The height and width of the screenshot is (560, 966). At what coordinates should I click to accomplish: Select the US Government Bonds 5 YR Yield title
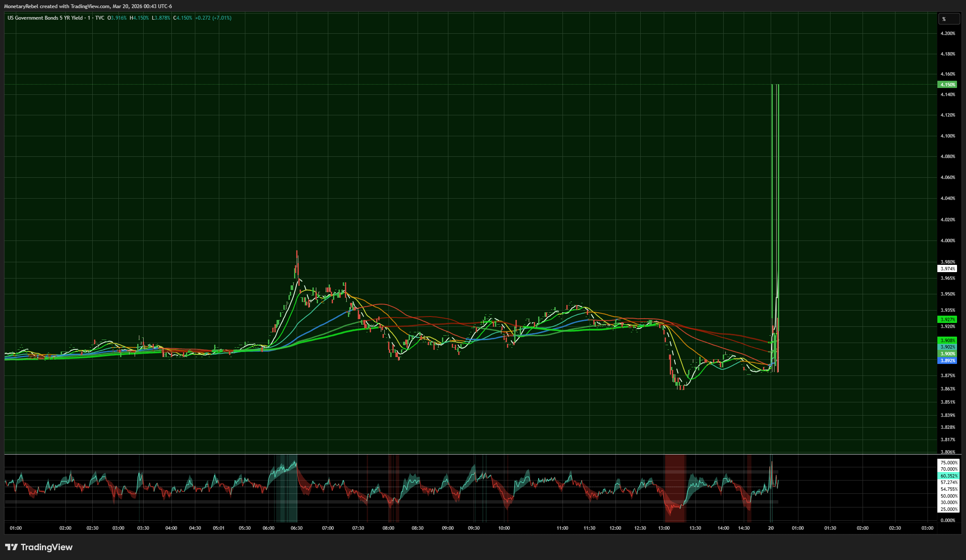click(x=45, y=18)
